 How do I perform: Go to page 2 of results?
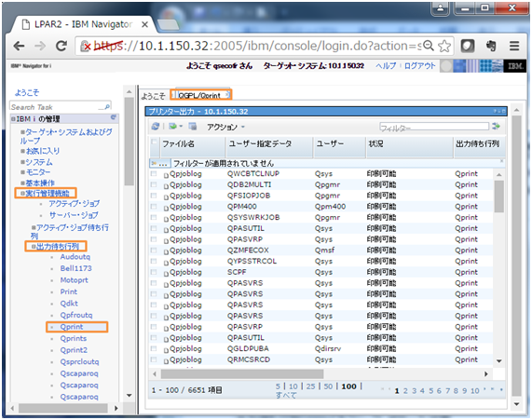pos(405,391)
